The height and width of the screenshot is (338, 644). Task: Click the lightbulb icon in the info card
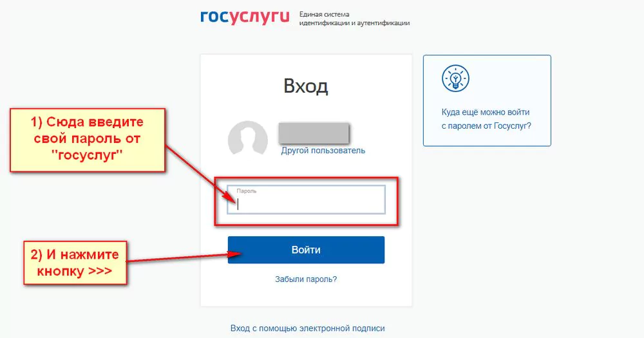(x=455, y=79)
